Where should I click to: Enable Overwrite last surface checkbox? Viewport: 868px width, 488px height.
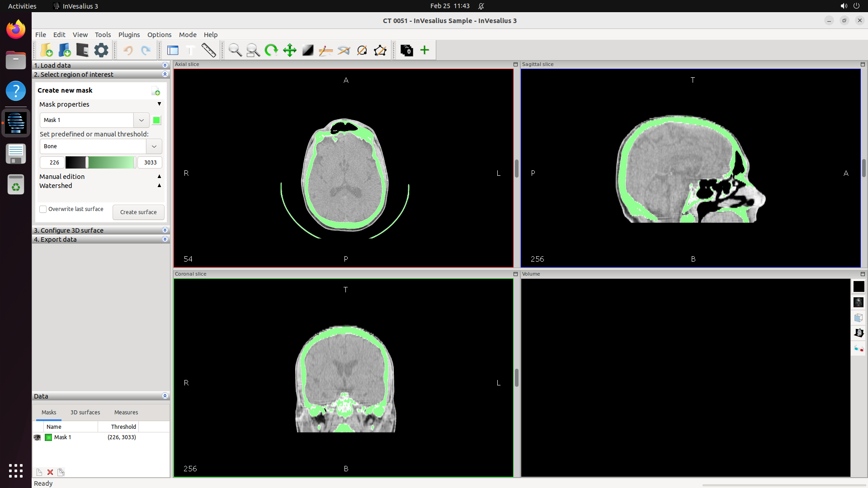(43, 209)
